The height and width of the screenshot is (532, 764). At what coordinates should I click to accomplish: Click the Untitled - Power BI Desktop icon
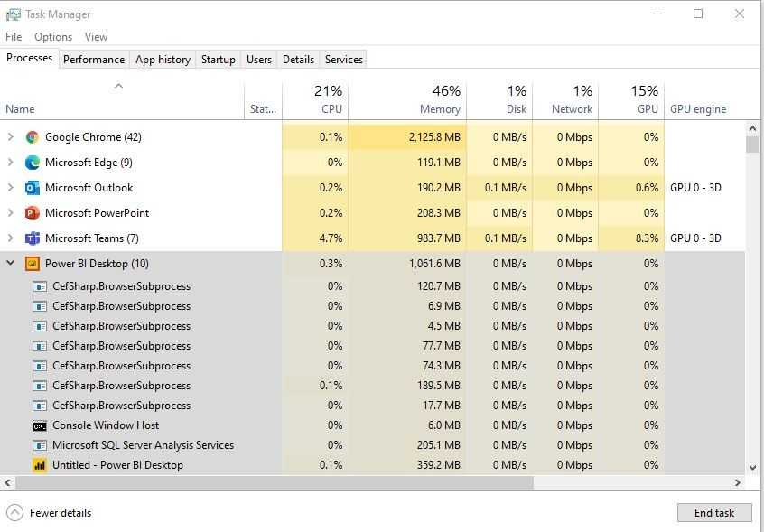pyautogui.click(x=40, y=465)
